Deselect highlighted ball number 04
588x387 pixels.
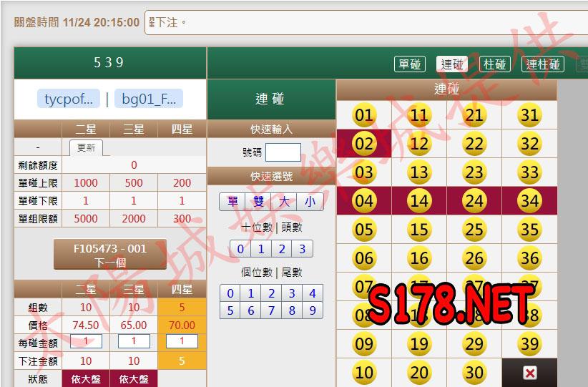364,201
